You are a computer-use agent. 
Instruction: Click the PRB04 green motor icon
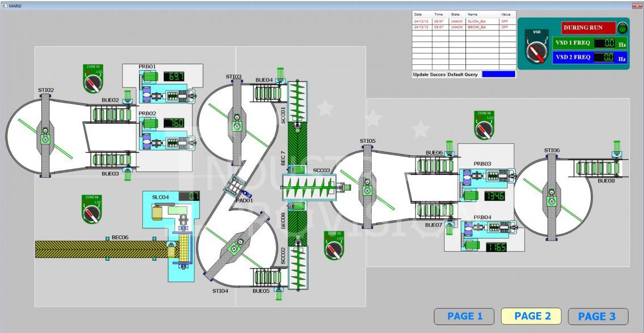[469, 247]
